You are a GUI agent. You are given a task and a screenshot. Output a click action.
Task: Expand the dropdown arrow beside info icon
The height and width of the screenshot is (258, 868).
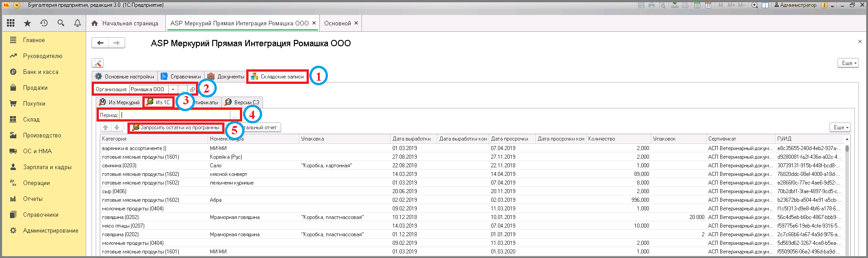click(832, 5)
